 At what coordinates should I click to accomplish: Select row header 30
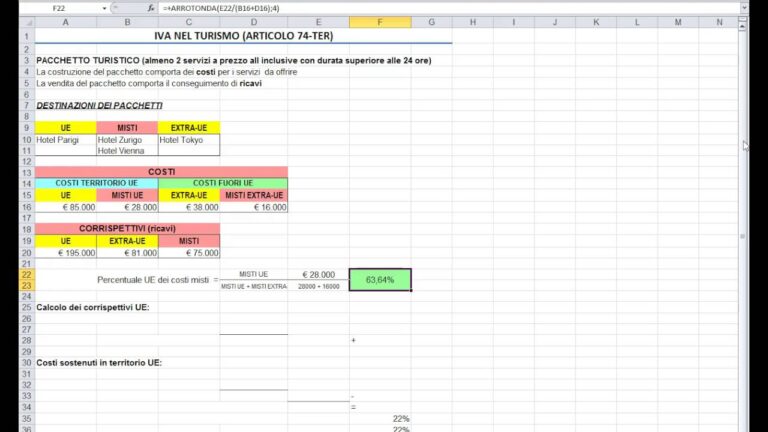tap(27, 363)
